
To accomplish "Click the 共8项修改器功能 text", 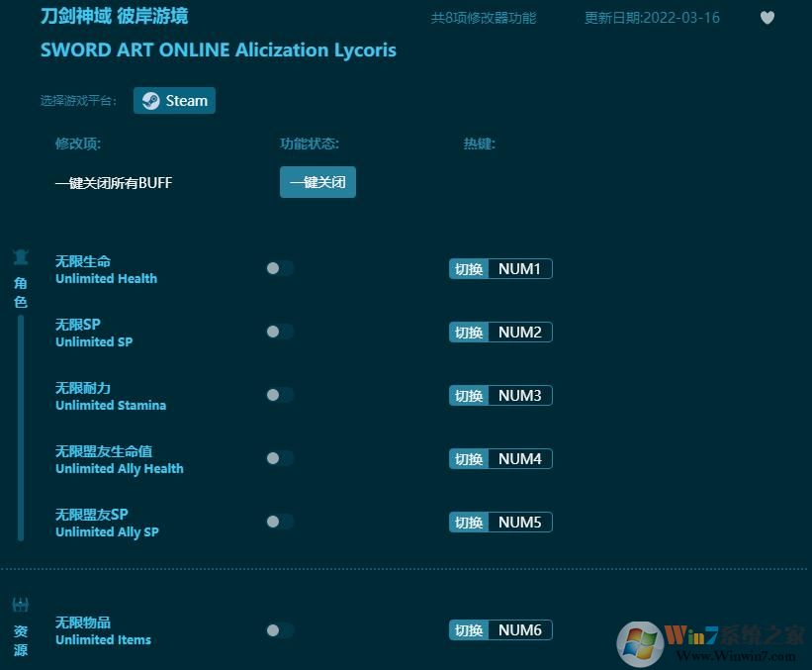I will (x=484, y=18).
